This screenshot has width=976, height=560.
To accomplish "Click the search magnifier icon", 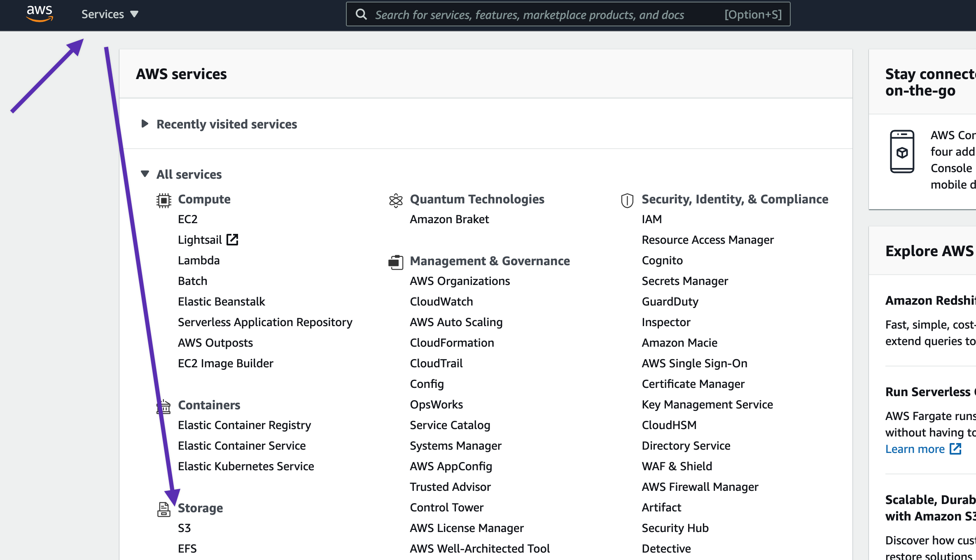I will coord(361,14).
